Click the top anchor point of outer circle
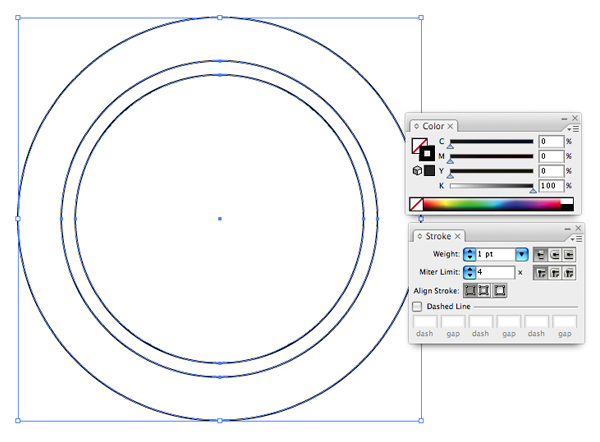 [220, 18]
